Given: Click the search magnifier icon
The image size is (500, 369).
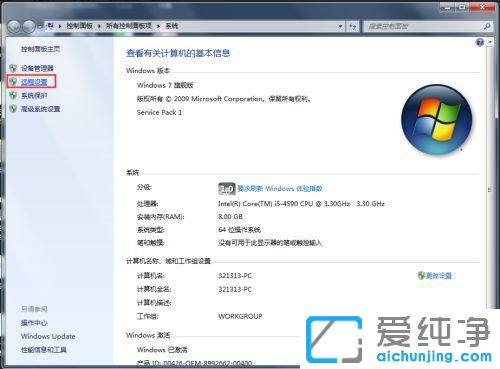Looking at the screenshot, I should click(487, 26).
